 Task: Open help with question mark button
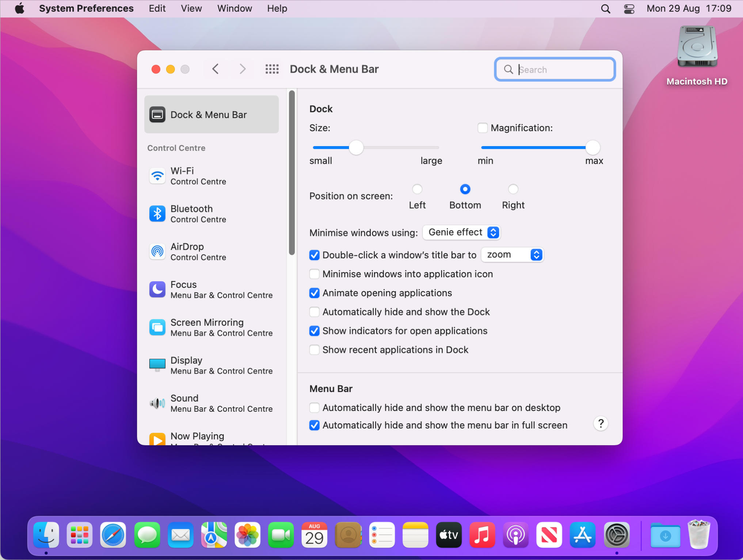tap(601, 424)
